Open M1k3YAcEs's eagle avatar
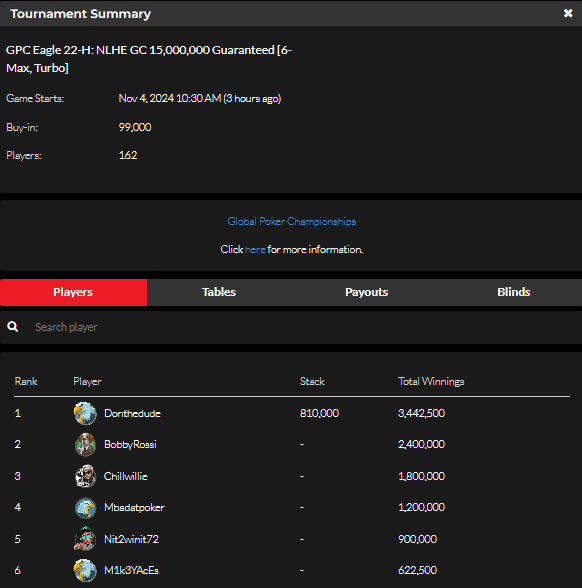582x588 pixels. [x=85, y=570]
